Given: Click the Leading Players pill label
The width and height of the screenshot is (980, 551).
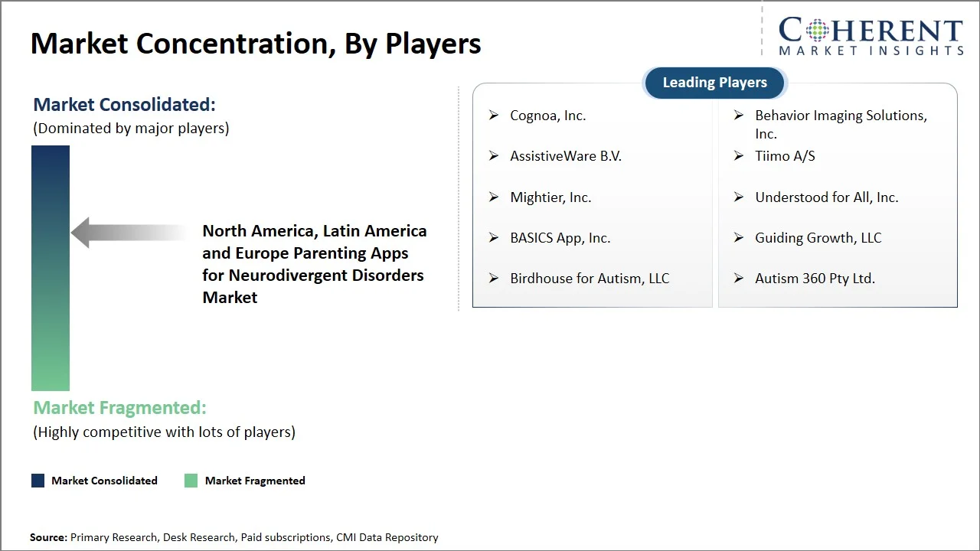Looking at the screenshot, I should tap(714, 83).
